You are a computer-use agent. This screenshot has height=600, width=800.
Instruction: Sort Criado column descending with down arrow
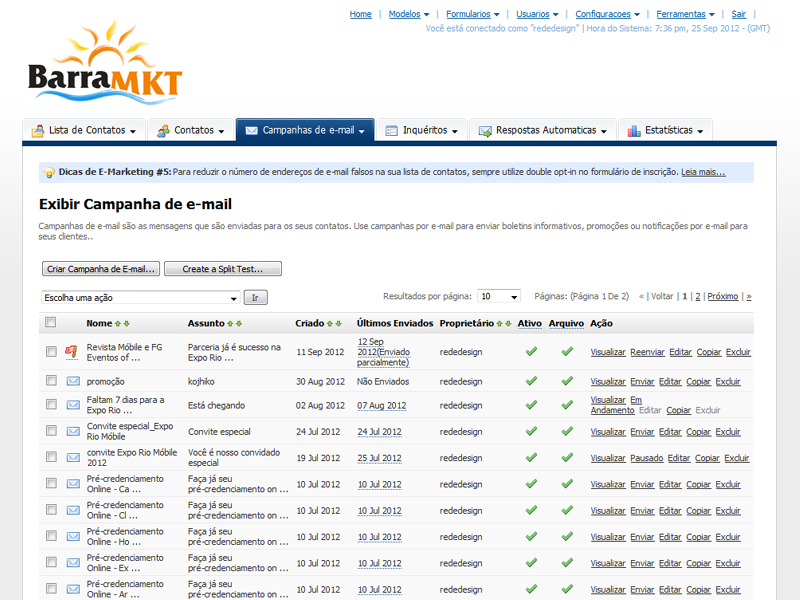tap(338, 323)
